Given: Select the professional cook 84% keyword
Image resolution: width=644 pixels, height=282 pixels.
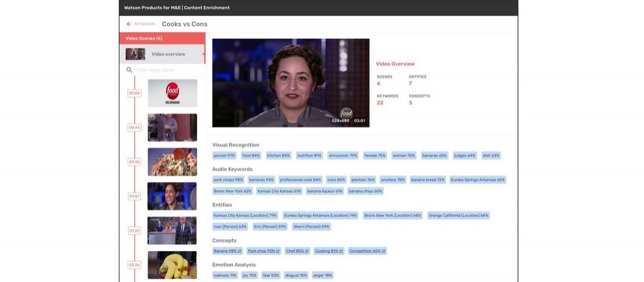Looking at the screenshot, I should point(301,180).
